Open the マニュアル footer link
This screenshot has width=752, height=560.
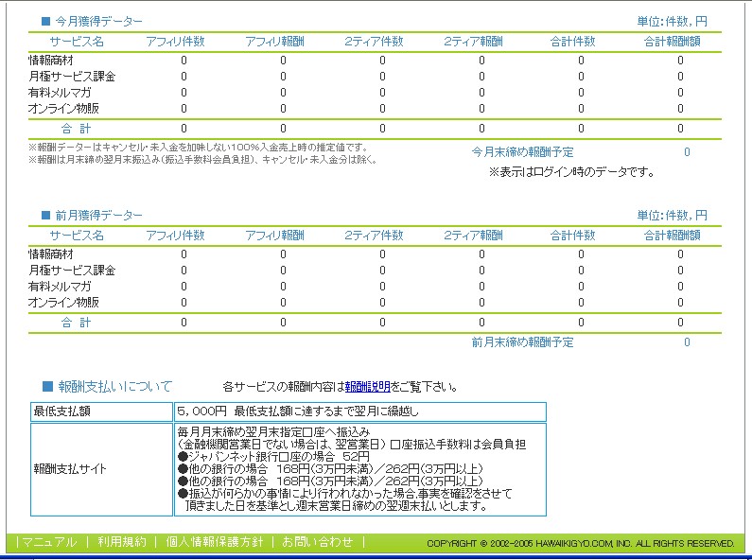click(x=49, y=542)
